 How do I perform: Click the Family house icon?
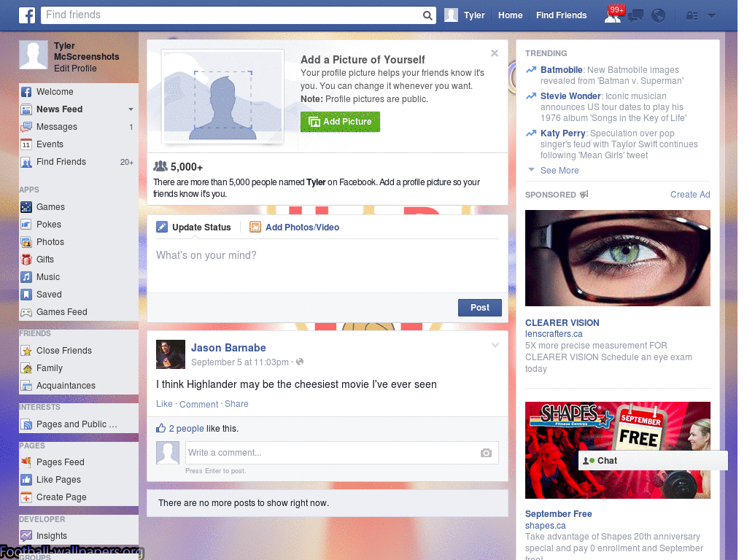26,368
